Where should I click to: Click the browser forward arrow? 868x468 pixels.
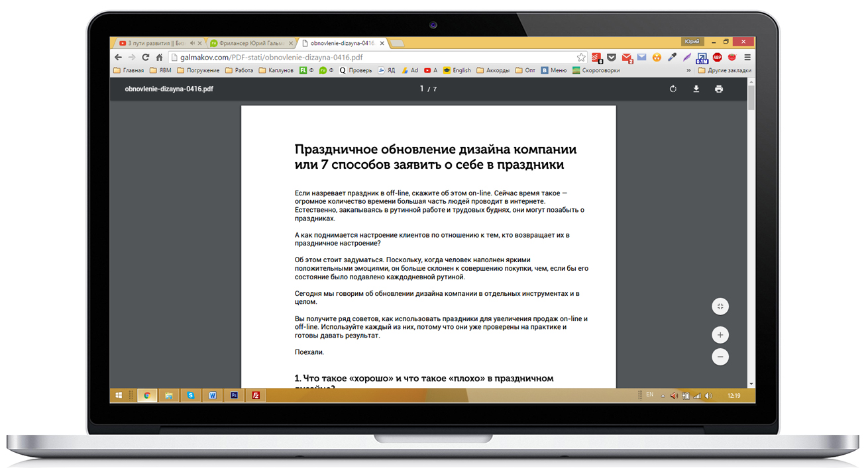point(132,58)
